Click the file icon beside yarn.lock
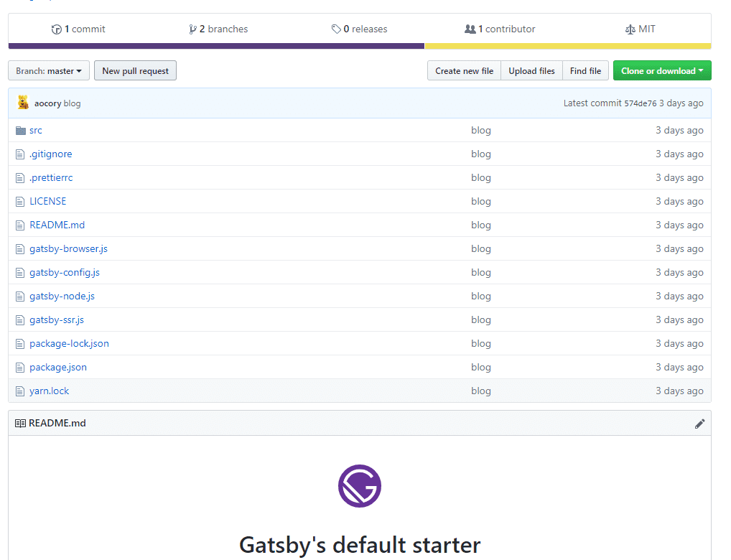 point(20,392)
